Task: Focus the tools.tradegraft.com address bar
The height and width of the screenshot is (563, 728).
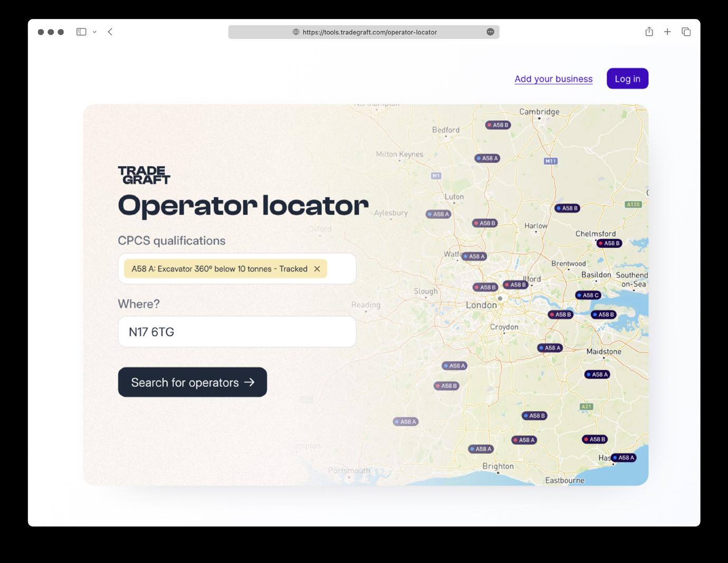Action: 364,32
